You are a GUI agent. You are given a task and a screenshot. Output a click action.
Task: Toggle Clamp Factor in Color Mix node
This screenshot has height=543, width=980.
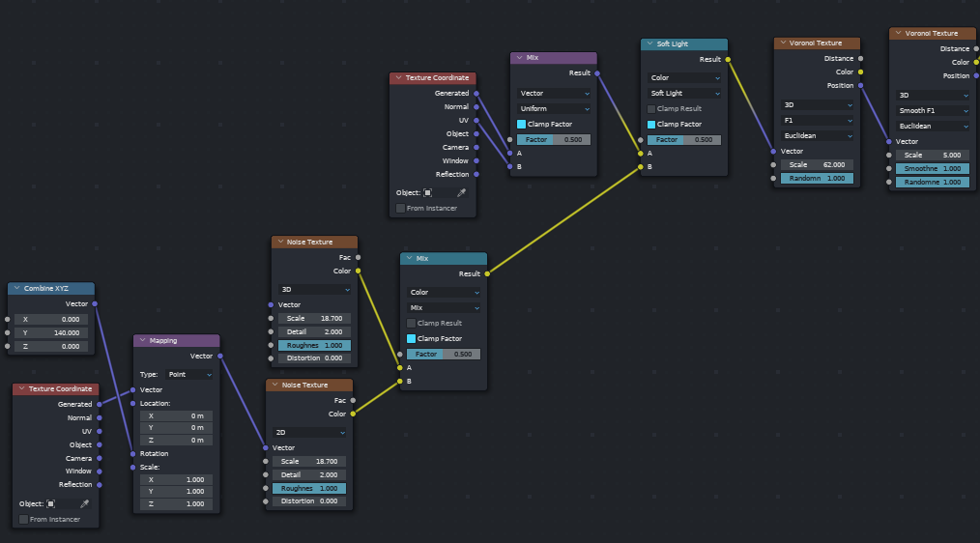(x=412, y=339)
